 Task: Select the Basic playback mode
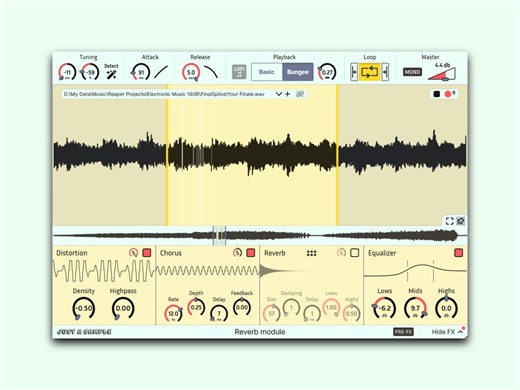267,72
